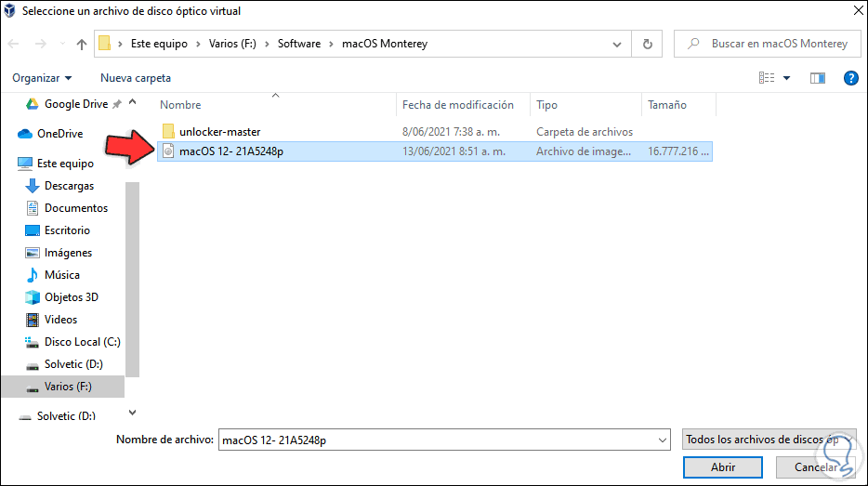Create a new folder with Nueva carpeta

136,78
